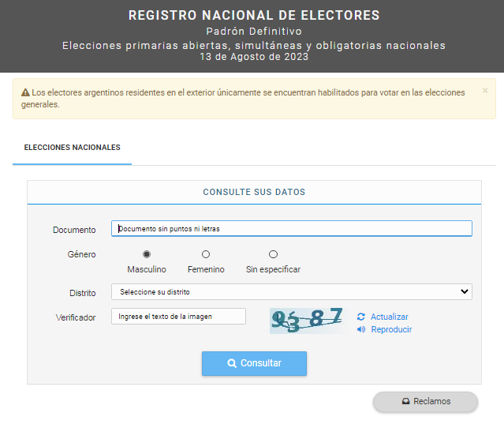Click the Actualizar link text
The width and height of the screenshot is (504, 424).
pos(390,317)
